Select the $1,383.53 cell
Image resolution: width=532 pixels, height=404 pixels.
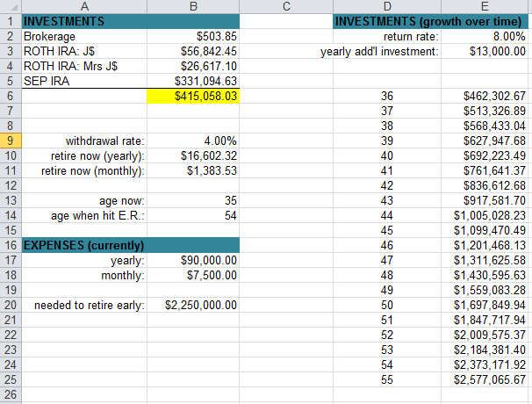tap(193, 170)
